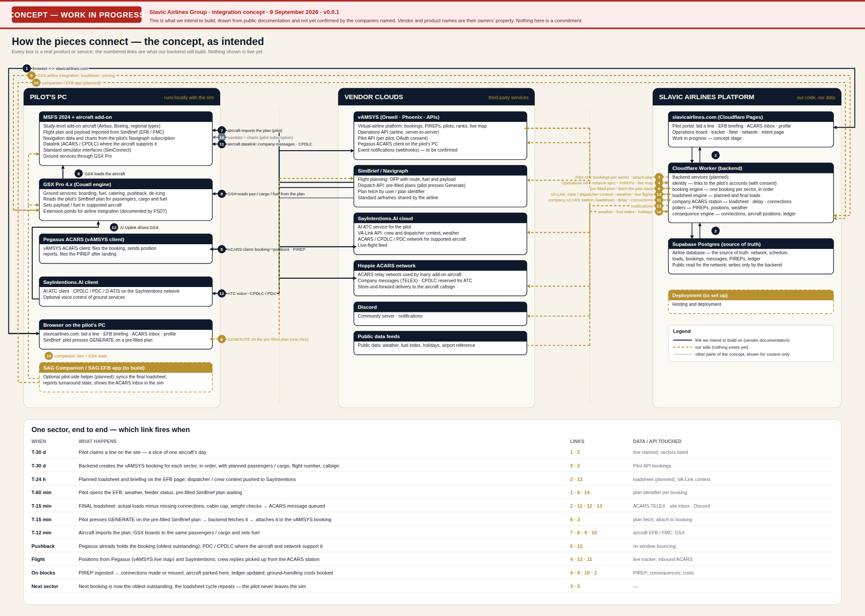Viewport: 865px width, 616px height.
Task: Click badge 8 'GSX reads pax / cargo / fuel'
Action: pos(222,194)
